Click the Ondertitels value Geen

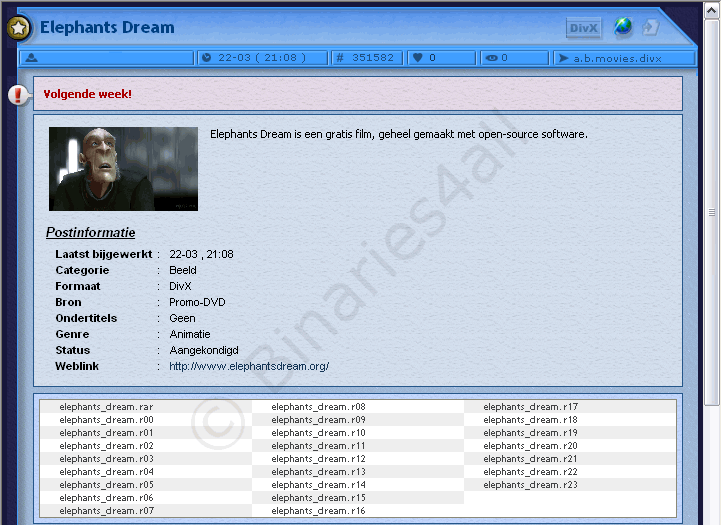click(x=182, y=318)
